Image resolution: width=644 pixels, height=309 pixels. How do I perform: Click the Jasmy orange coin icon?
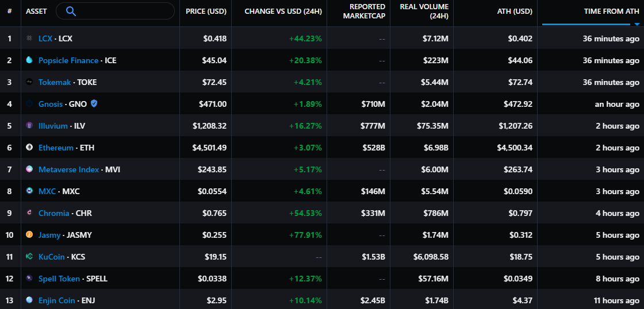pyautogui.click(x=29, y=235)
